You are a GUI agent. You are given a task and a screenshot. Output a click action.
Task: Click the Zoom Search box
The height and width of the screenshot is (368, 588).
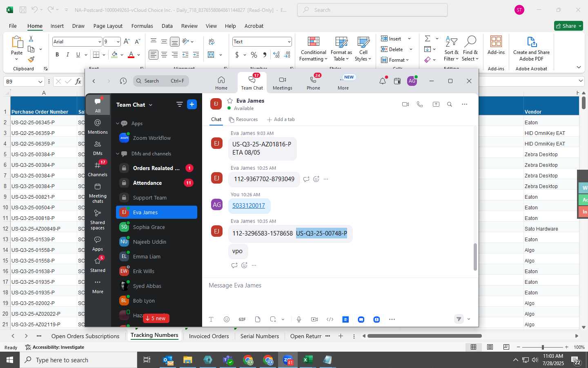(161, 81)
